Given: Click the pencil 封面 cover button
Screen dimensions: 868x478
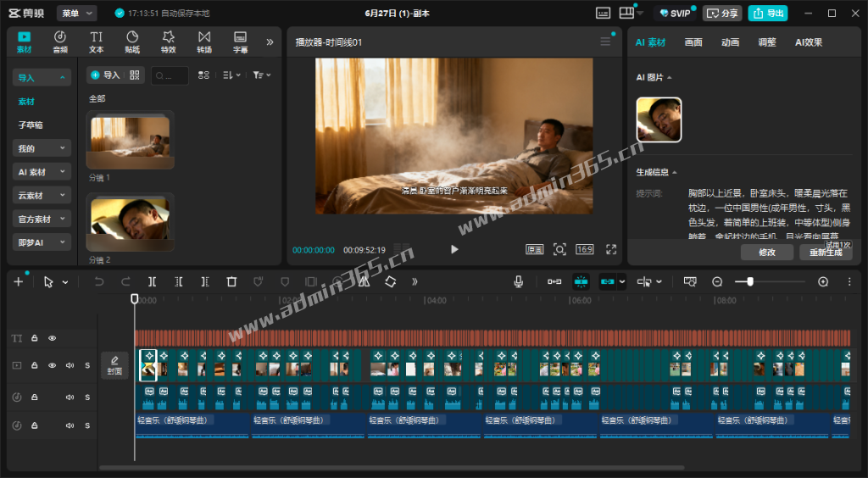Looking at the screenshot, I should [114, 365].
